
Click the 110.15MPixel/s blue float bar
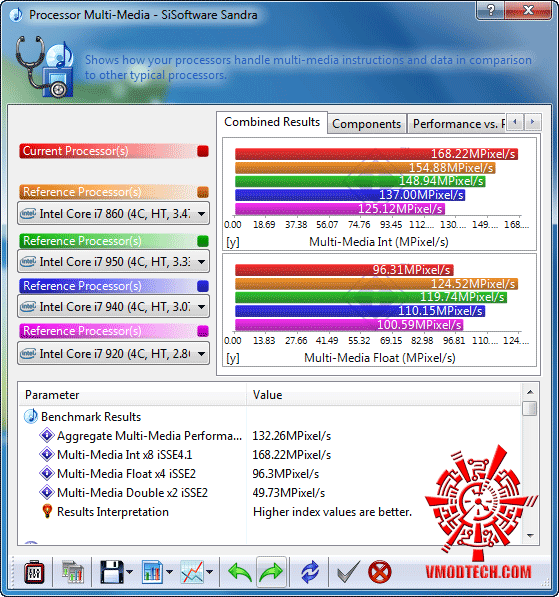[360, 311]
